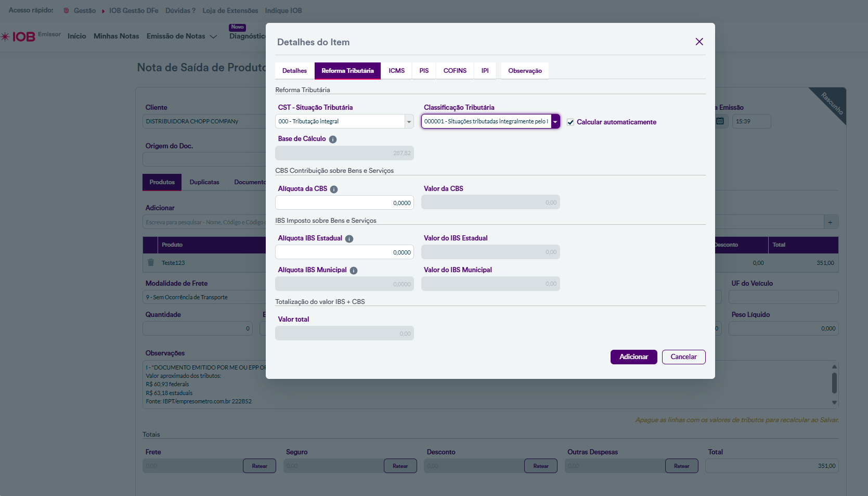Select the Observação tab
This screenshot has width=868, height=496.
524,71
